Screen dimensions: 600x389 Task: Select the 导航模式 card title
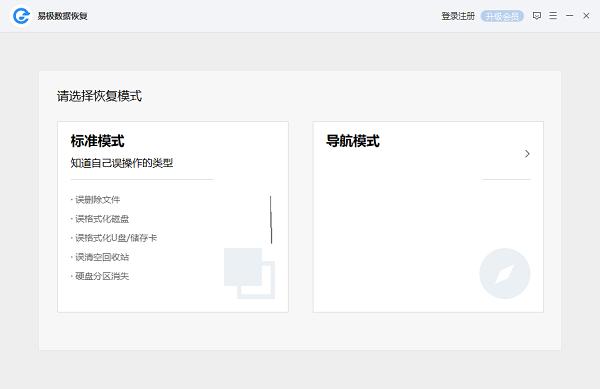pos(353,141)
